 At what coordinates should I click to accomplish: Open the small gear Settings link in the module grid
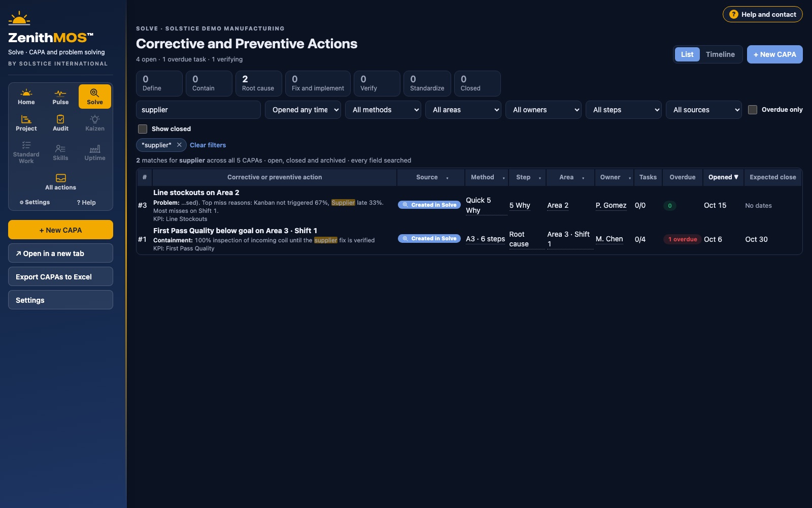pos(35,202)
